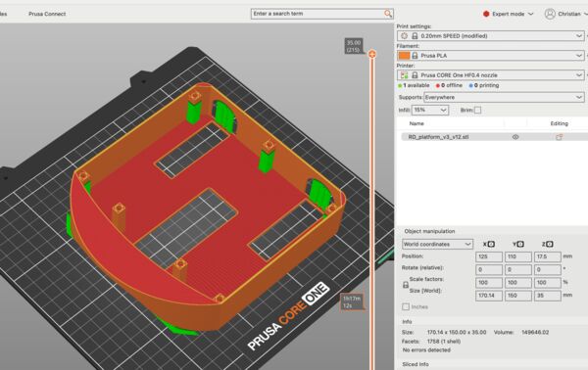
Task: Click the lock icon beside Prusa PLA
Action: pyautogui.click(x=415, y=56)
